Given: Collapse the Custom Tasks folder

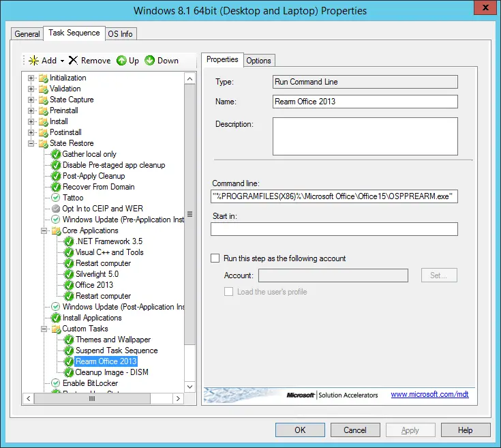Looking at the screenshot, I should 44,329.
